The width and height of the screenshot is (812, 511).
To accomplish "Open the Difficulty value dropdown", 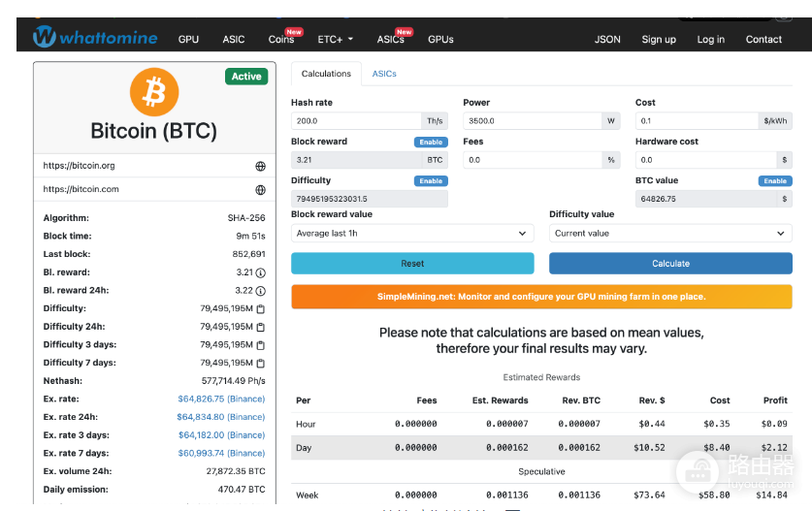I will point(670,234).
